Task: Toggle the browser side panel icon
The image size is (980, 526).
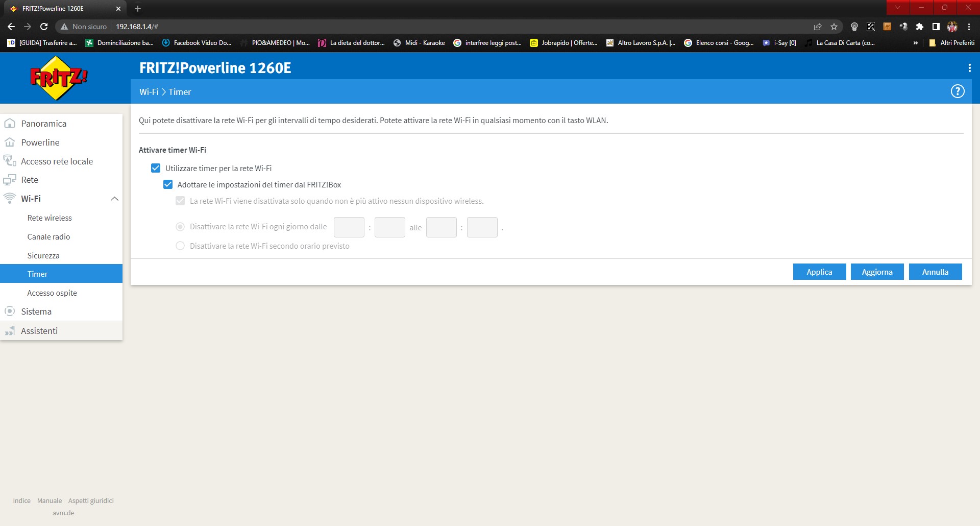Action: pos(936,27)
